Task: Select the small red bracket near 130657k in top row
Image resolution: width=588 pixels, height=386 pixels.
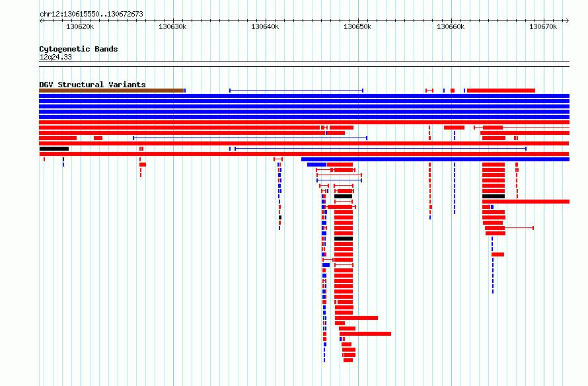Action: 429,91
